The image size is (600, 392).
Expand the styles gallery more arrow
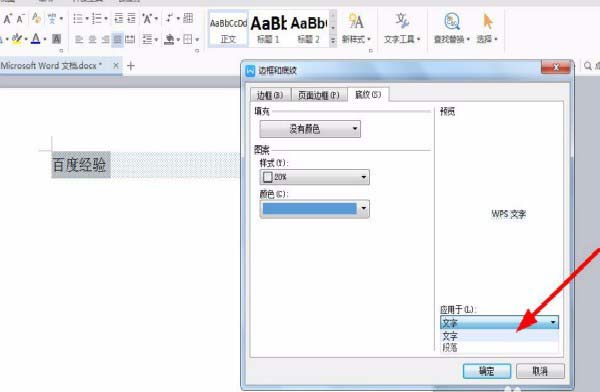[x=333, y=40]
